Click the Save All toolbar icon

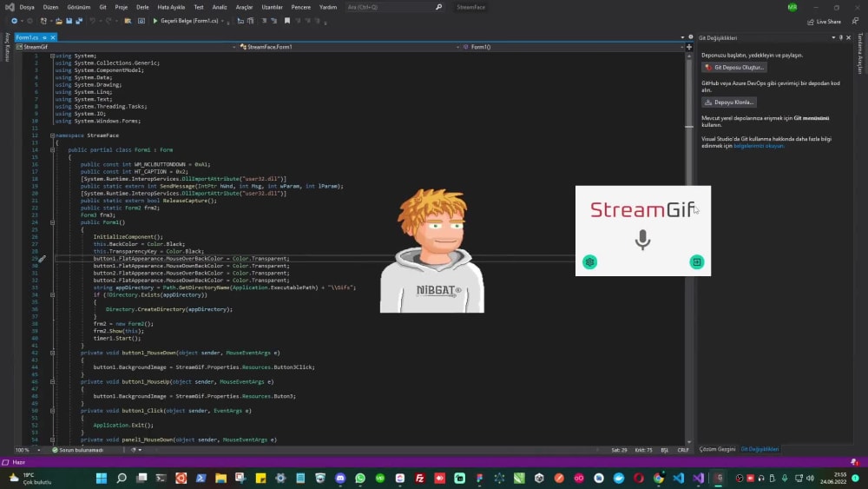point(79,21)
